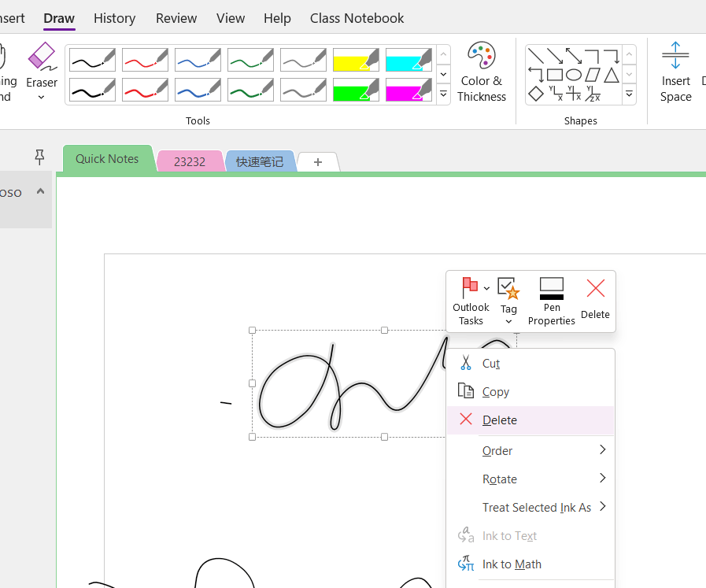The image size is (706, 588).
Task: Expand Treat Selected Ink As submenu
Action: [530, 507]
